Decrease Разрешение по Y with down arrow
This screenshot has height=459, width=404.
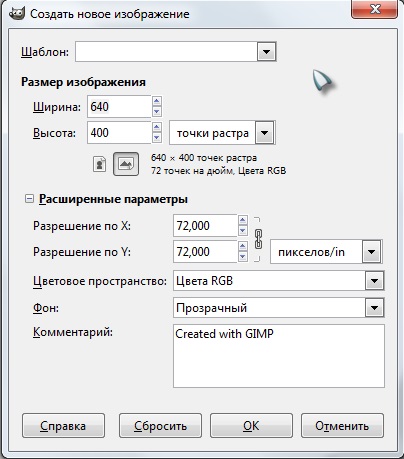pos(243,256)
